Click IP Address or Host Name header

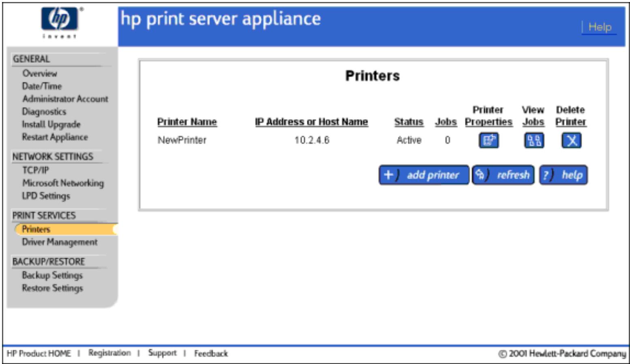pyautogui.click(x=311, y=122)
